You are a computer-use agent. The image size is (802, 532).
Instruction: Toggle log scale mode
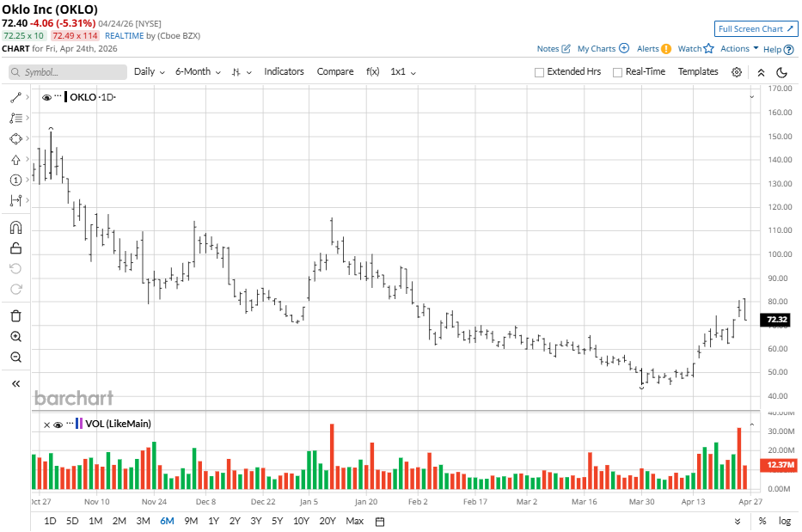[785, 522]
